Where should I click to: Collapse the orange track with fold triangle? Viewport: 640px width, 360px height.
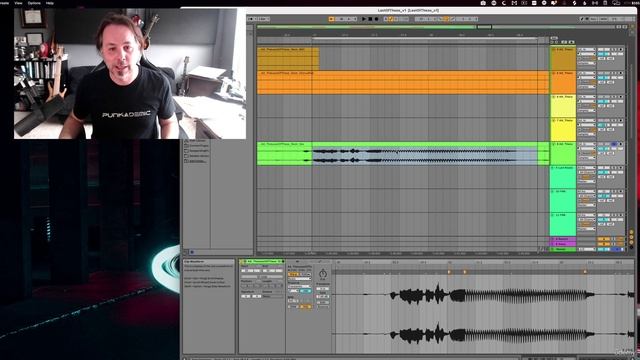(x=553, y=73)
